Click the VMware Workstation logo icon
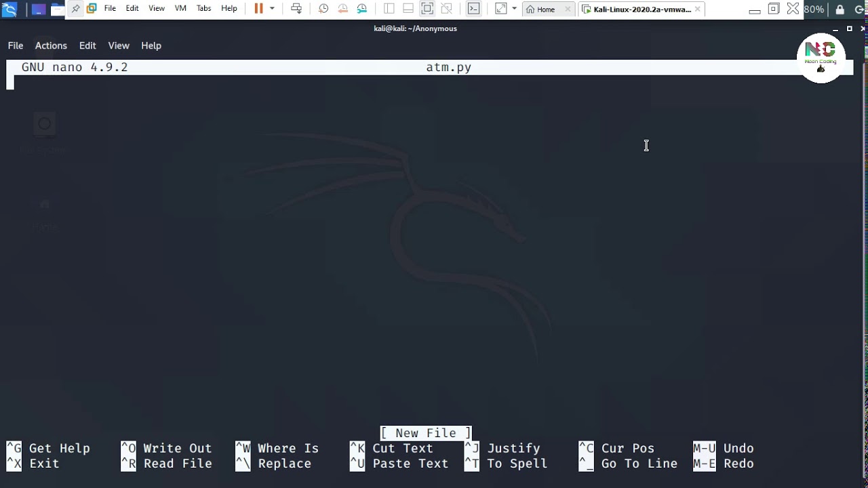The image size is (868, 488). pos(92,9)
